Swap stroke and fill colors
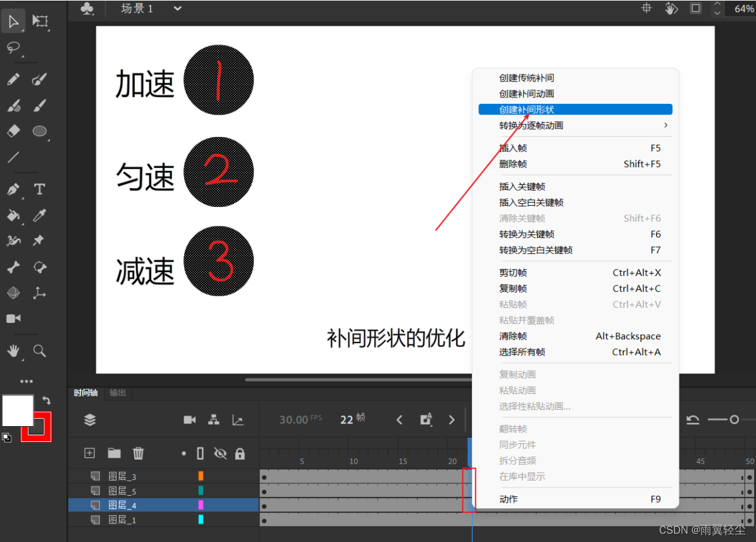Image resolution: width=756 pixels, height=542 pixels. tap(46, 400)
